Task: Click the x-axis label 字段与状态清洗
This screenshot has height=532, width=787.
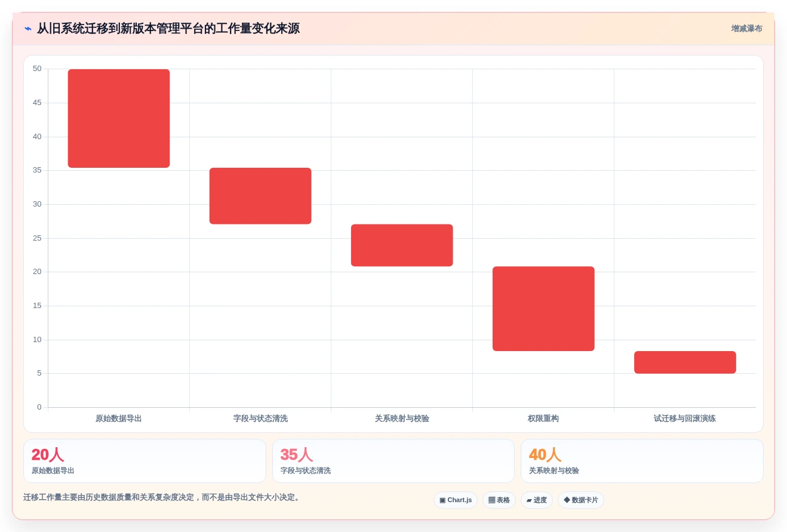Action: click(260, 419)
